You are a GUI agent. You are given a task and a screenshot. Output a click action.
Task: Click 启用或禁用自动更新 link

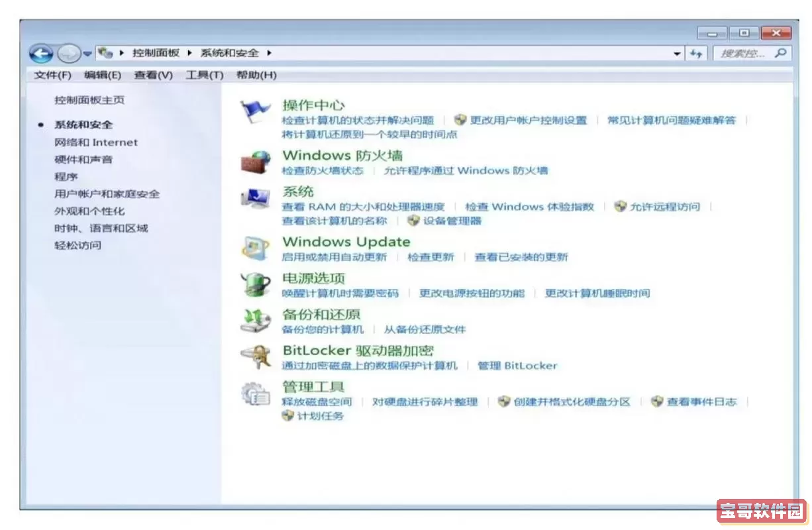point(334,257)
